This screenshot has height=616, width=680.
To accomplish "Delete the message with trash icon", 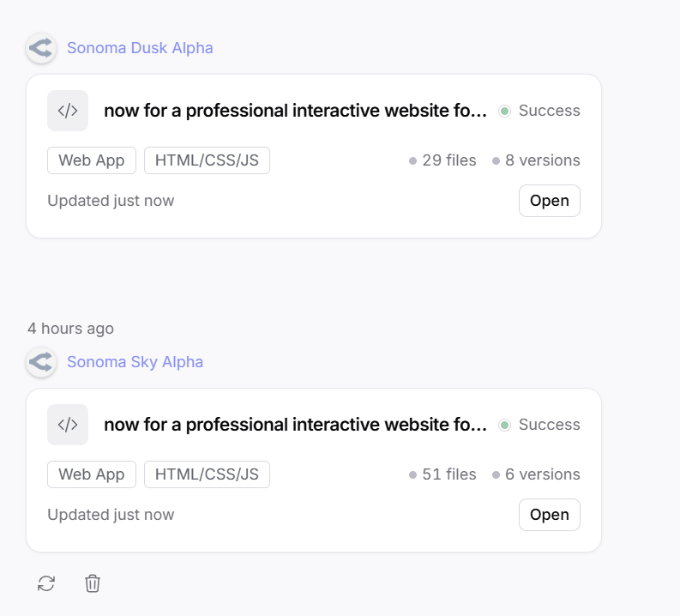I will pos(93,583).
